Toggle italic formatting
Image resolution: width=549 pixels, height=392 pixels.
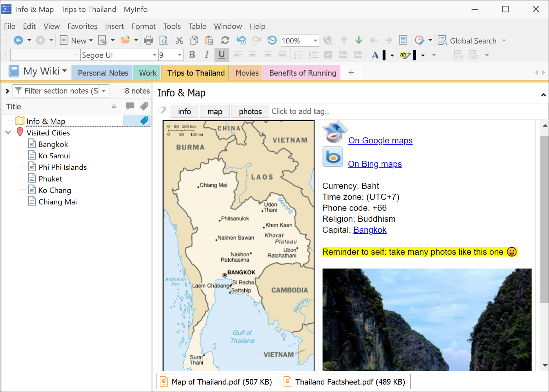pos(207,55)
